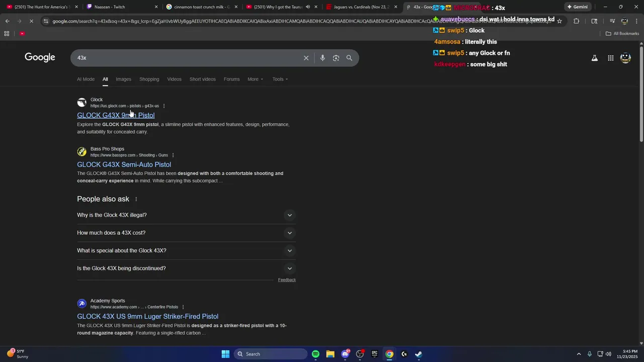
Task: Open the Chrome extensions puzzle icon
Action: [576, 21]
